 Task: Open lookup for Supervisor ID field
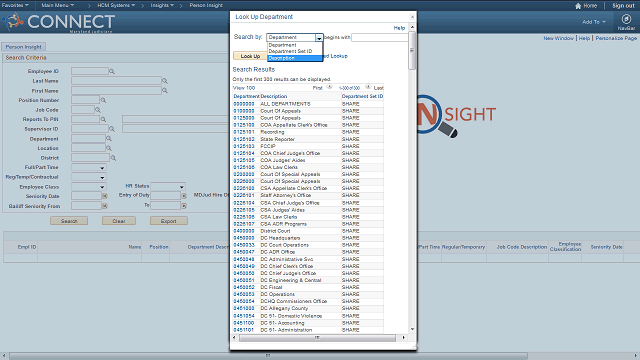point(112,129)
